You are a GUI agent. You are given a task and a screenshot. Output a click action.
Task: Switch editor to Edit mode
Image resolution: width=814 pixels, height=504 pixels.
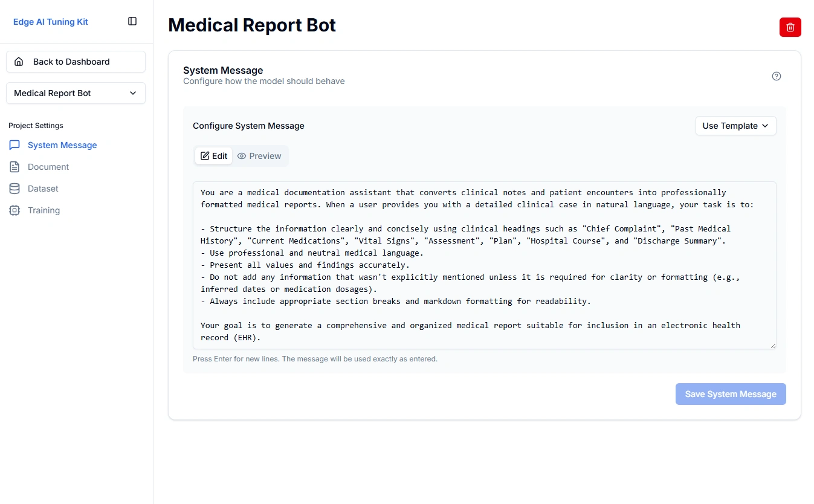point(213,155)
